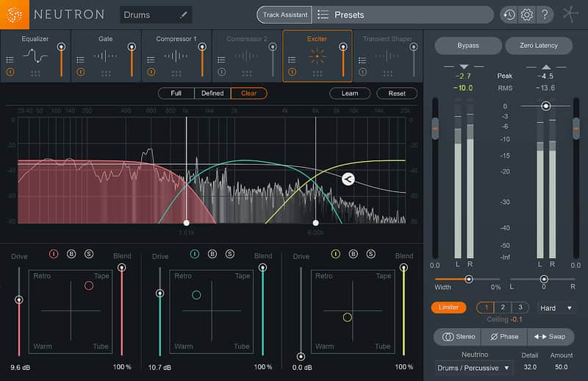Screen dimensions: 588x381
Task: Adjust the Width slider handle
Action: 469,279
